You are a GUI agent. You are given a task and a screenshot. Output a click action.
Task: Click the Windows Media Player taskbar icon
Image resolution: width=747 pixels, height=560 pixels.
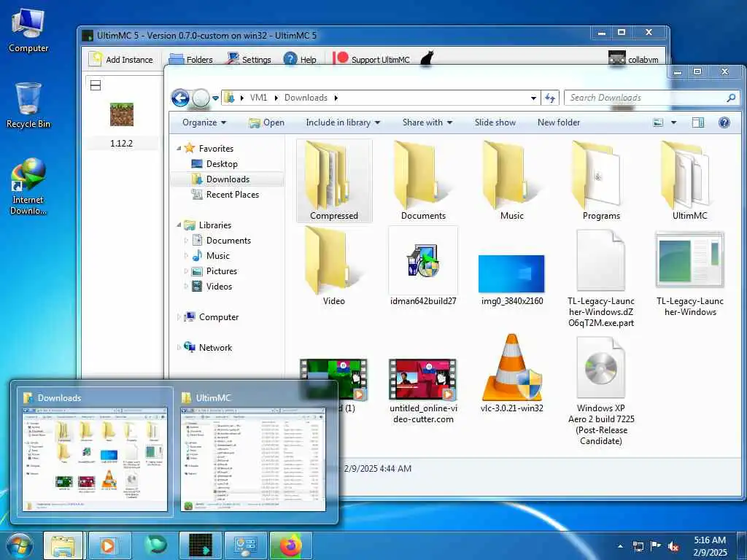pyautogui.click(x=109, y=545)
